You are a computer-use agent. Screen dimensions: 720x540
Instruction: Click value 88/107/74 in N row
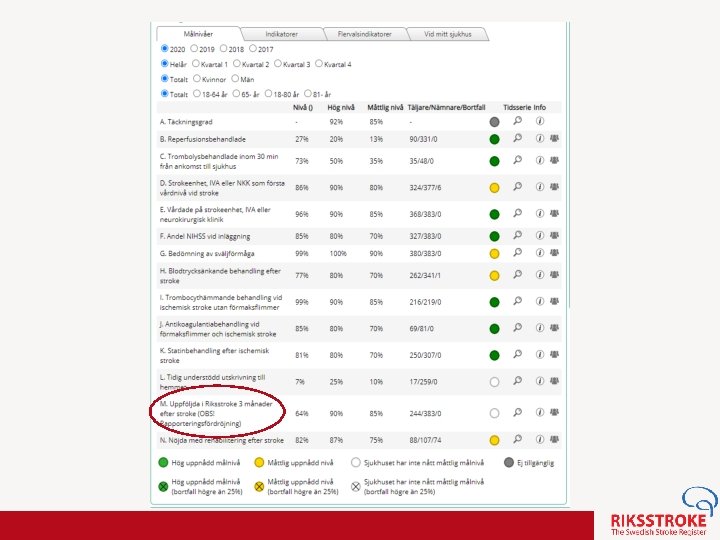pyautogui.click(x=425, y=440)
